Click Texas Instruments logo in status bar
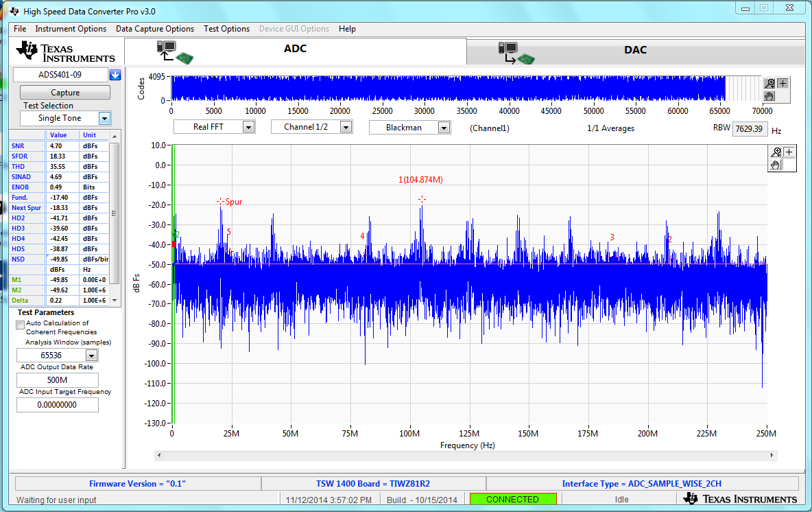The image size is (812, 512). pyautogui.click(x=740, y=499)
